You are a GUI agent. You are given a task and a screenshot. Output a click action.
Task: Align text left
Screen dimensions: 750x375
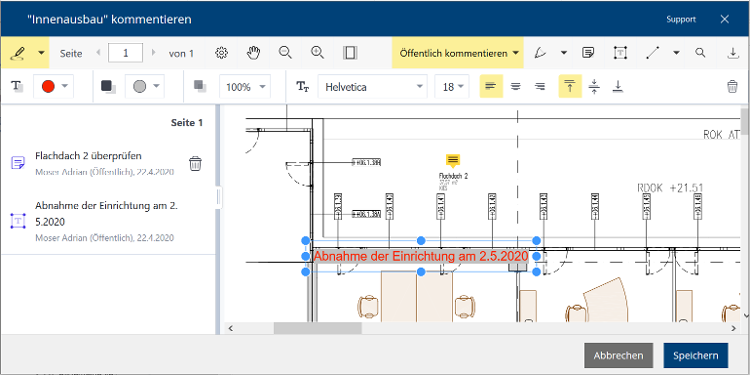pos(491,87)
